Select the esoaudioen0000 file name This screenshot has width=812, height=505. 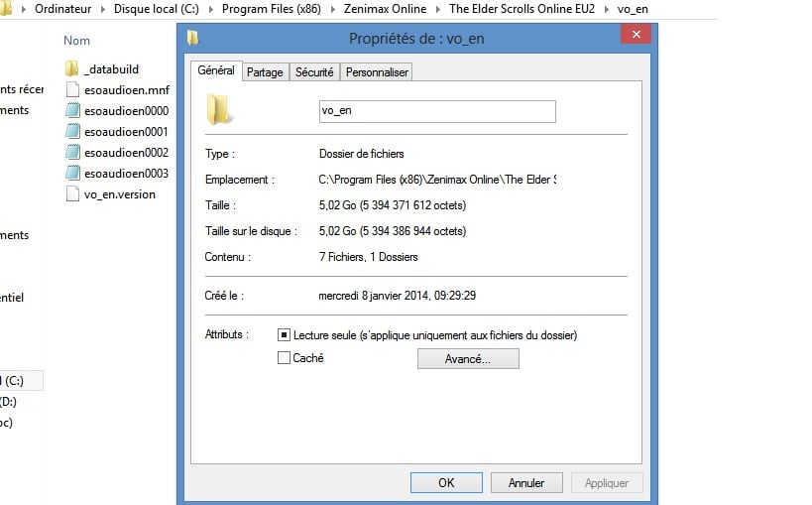pyautogui.click(x=126, y=110)
